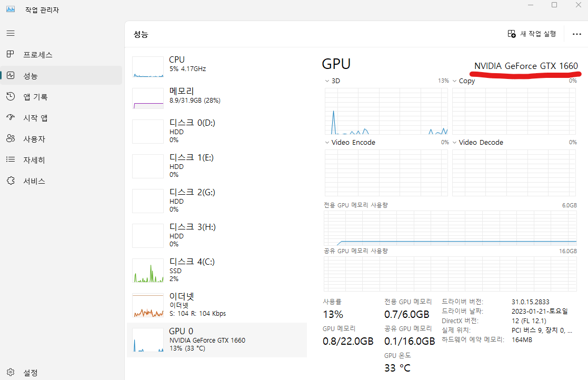Select the CPU performance item

[x=217, y=66]
